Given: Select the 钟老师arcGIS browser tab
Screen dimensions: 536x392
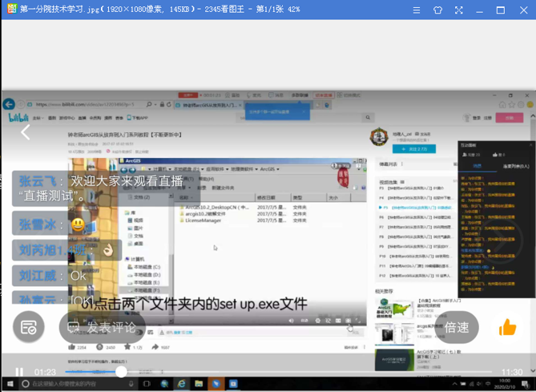Looking at the screenshot, I should [209, 105].
